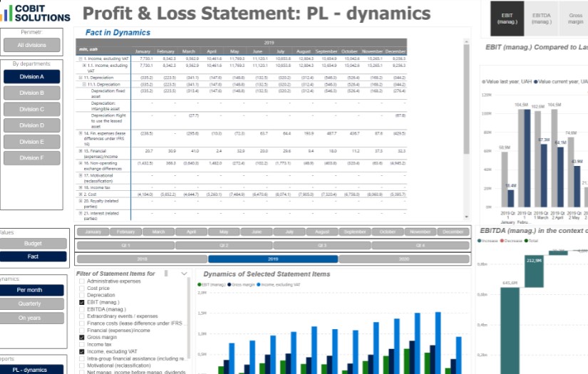Switch values to Budget

click(33, 244)
